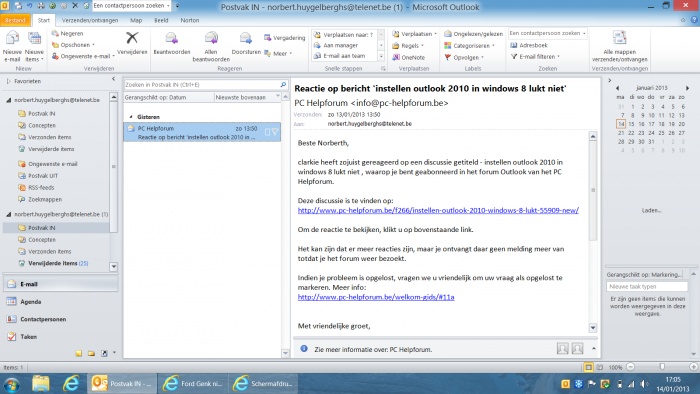Reply using Beantwoorden
This screenshot has height=394, width=700.
(x=172, y=44)
